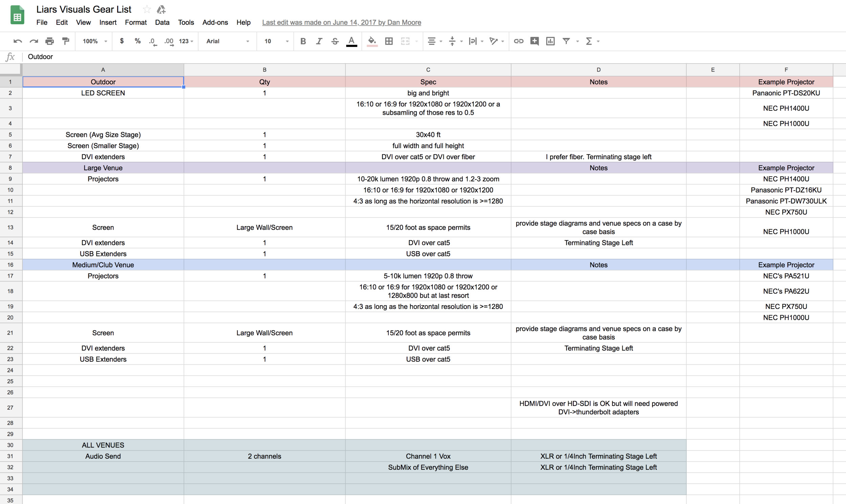The height and width of the screenshot is (504, 846).
Task: Open the Arial font dropdown
Action: [227, 41]
